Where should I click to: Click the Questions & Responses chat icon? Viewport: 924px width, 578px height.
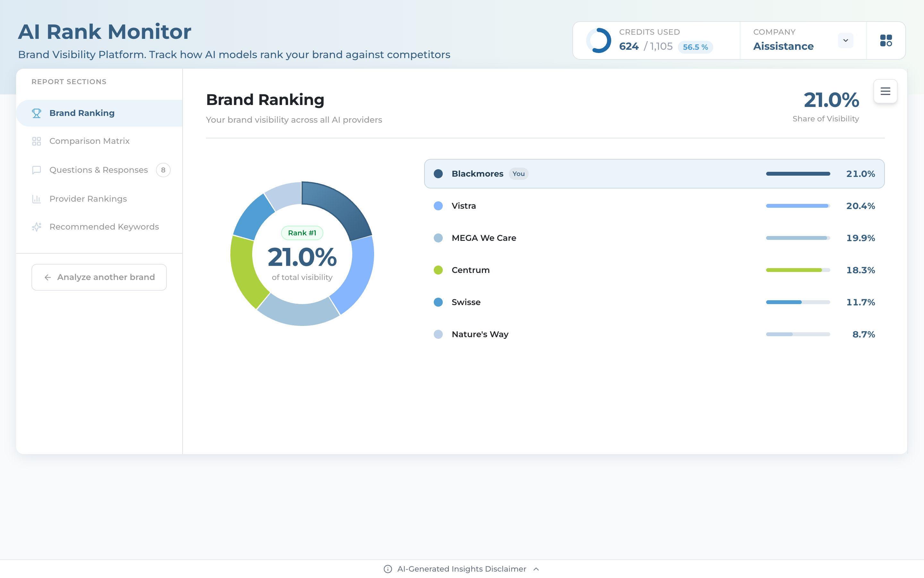36,170
